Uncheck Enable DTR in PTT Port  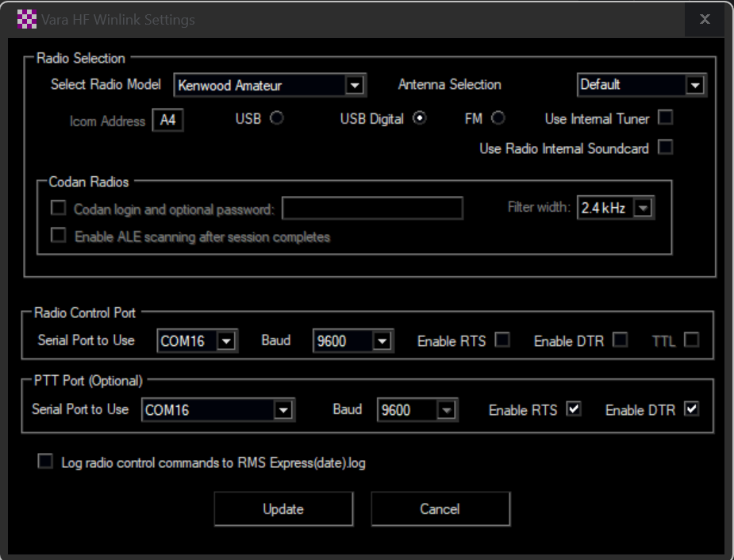point(691,409)
